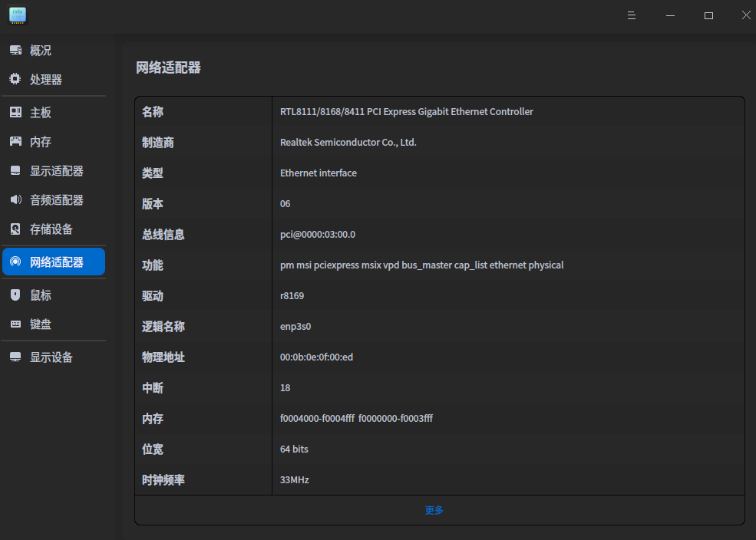Viewport: 756px width, 540px height.
Task: Open the 存储设备 storage disk icon
Action: click(15, 229)
